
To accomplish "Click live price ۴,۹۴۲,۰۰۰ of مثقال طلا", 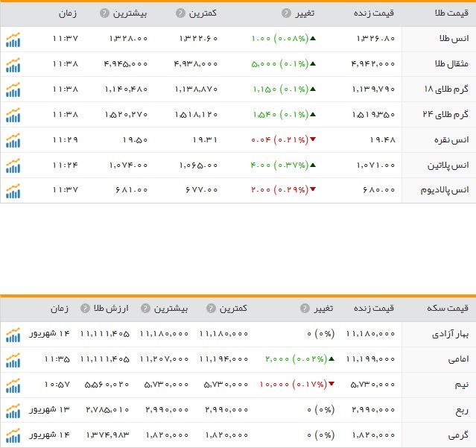I will coord(373,64).
